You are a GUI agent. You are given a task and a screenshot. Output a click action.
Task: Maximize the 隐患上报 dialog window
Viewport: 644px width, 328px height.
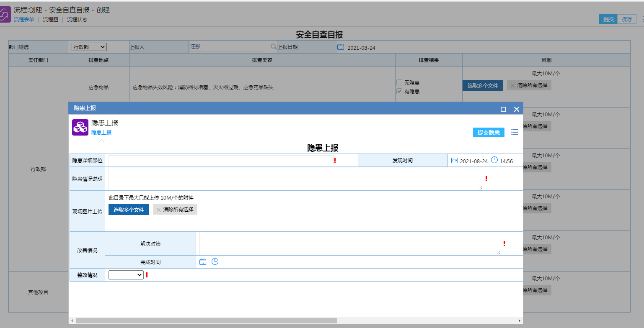(503, 109)
